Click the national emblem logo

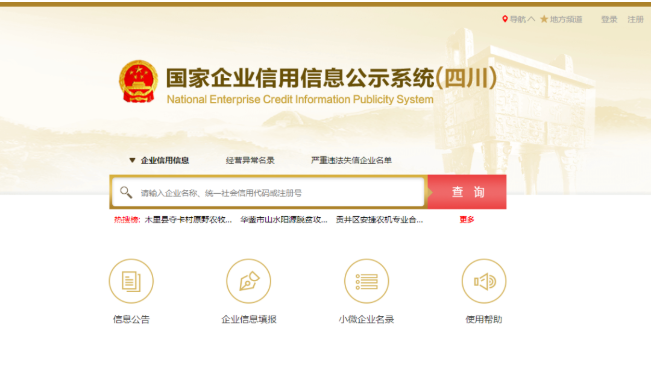(x=138, y=81)
